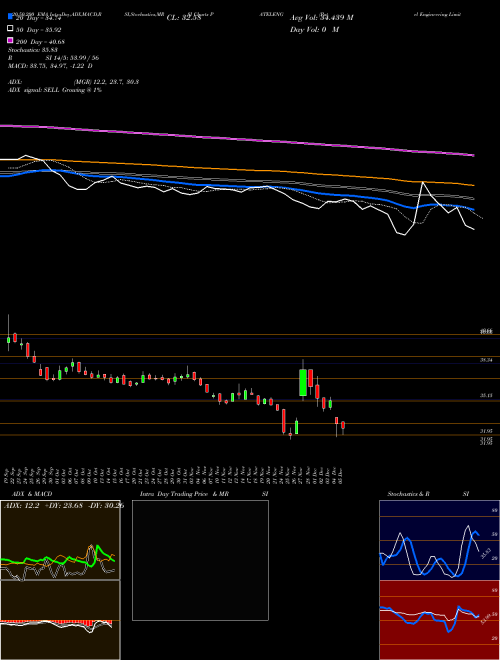Click the 'Stochastics & RSI' panel title

click(x=428, y=494)
